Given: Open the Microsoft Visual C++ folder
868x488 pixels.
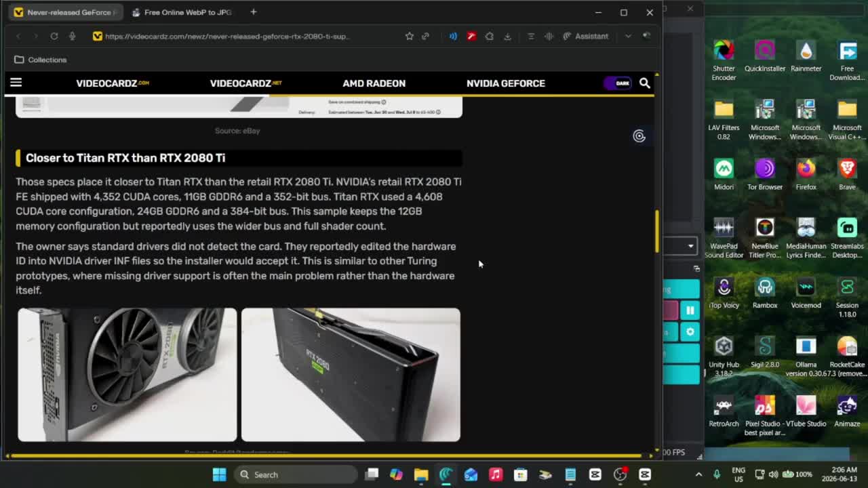Looking at the screenshot, I should point(847,120).
